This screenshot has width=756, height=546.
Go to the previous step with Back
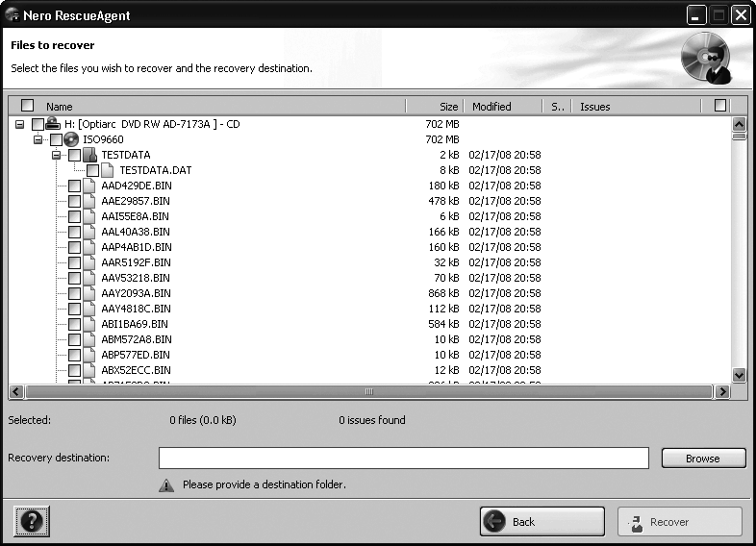[542, 522]
